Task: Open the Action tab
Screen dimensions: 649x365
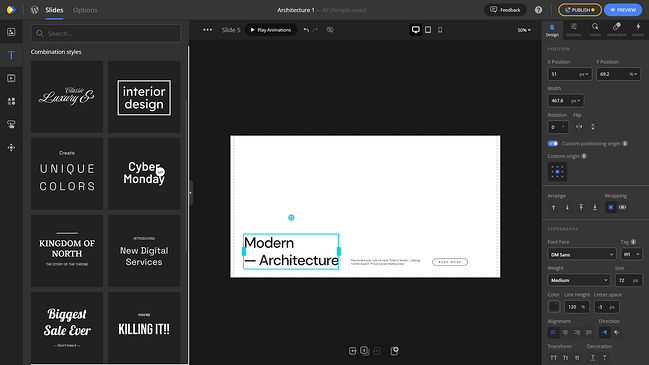Action: (638, 30)
